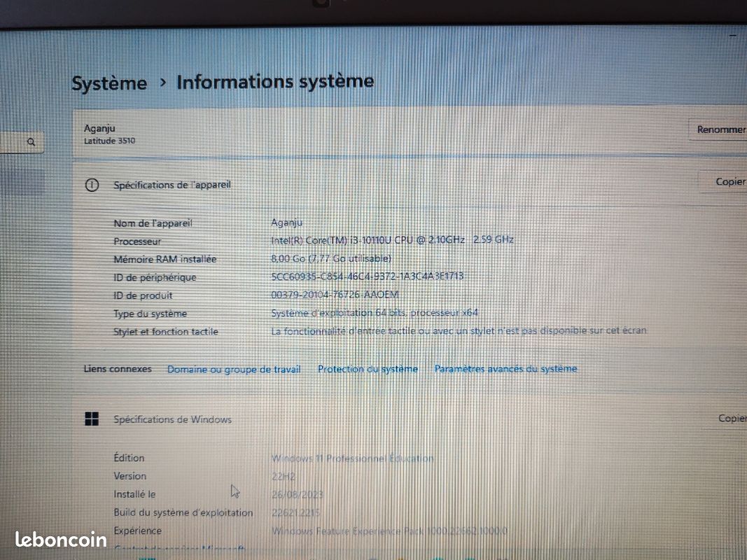Go back to Système in breadcrumb

(x=109, y=83)
